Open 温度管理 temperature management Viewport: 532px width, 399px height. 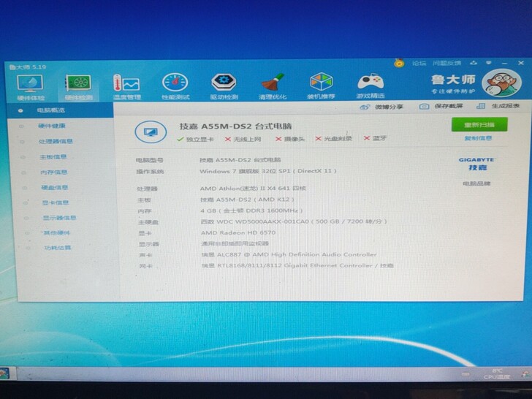(x=126, y=87)
